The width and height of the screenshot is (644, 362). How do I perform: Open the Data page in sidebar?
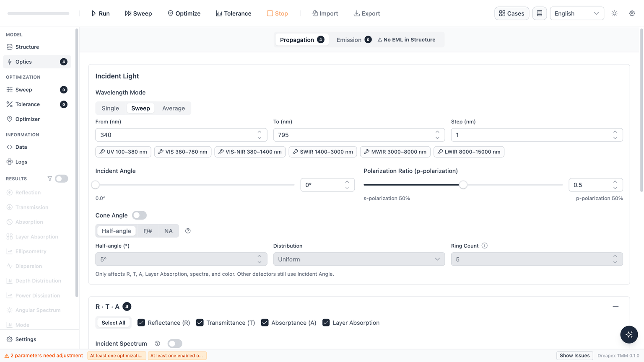point(37,147)
